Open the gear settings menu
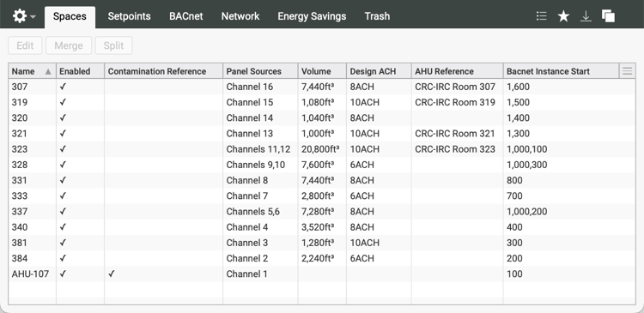Image resolution: width=644 pixels, height=313 pixels. click(19, 16)
